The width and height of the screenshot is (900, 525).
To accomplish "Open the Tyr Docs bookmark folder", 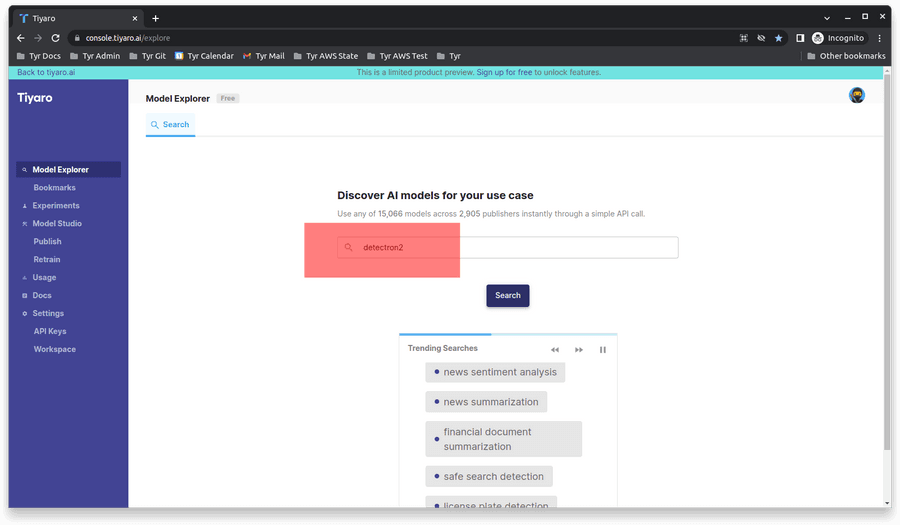I will point(38,56).
